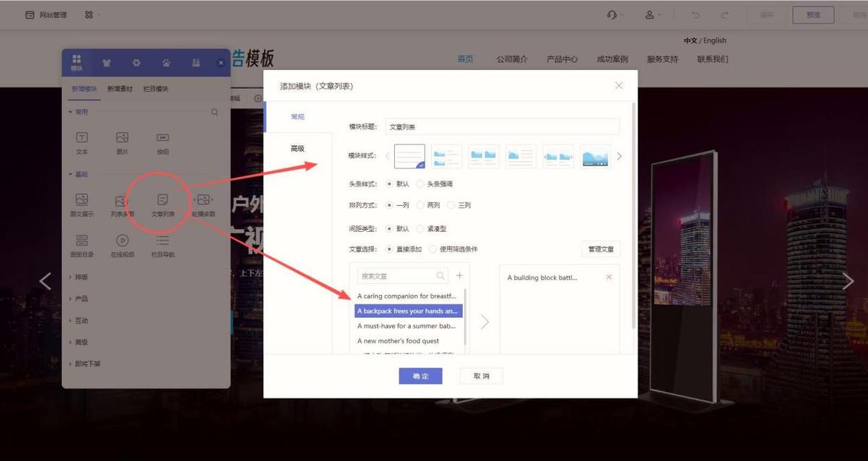Select 直接添加 article option
The image size is (868, 461).
tap(403, 249)
